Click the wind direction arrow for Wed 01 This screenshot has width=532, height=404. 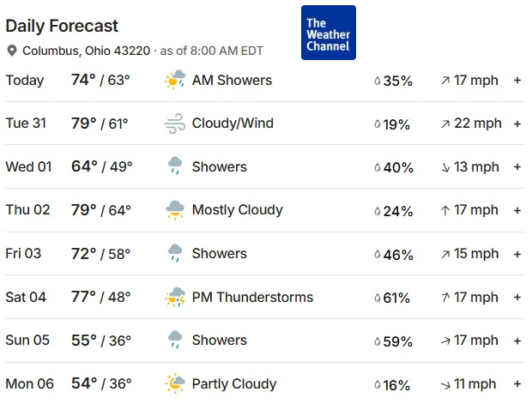pyautogui.click(x=445, y=167)
